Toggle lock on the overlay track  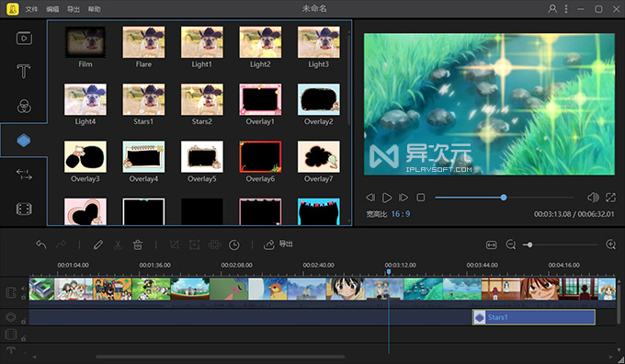[x=24, y=322]
